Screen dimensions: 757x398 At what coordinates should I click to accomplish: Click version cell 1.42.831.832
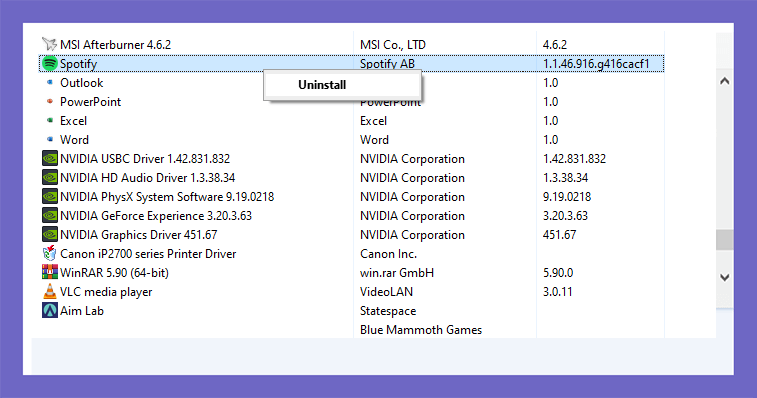(574, 159)
